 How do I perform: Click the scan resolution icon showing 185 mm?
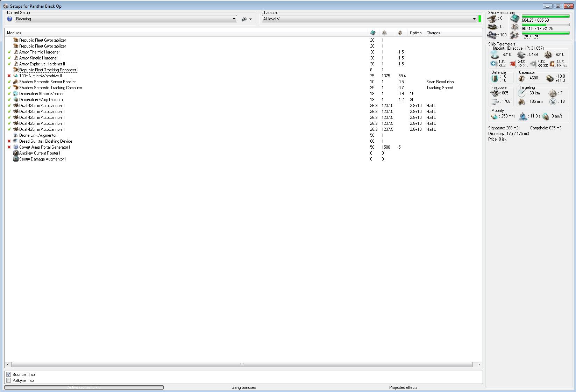[521, 102]
